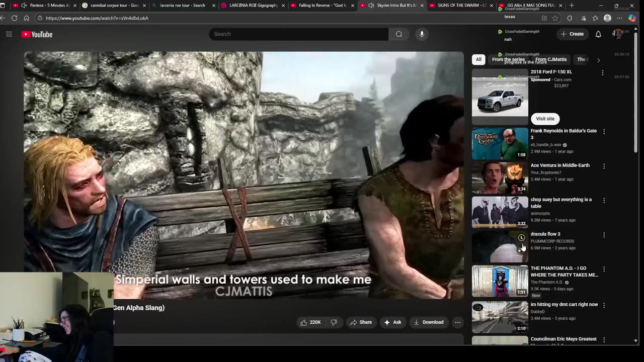Screen dimensions: 644x362
Task: Click Visit site on the Ford ad
Action: pos(545,119)
